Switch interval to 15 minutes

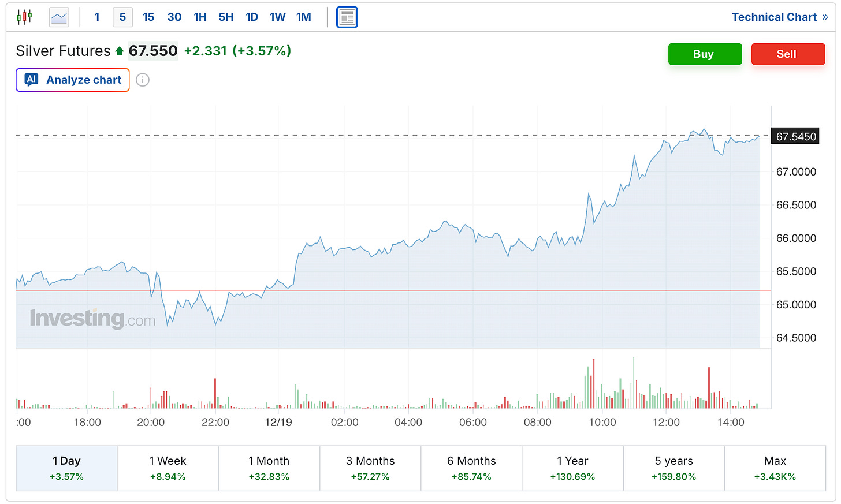pyautogui.click(x=148, y=17)
